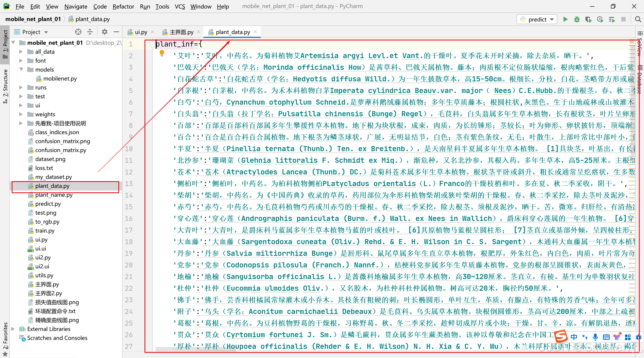Open the Navigate menu
The image size is (644, 358).
point(76,6)
